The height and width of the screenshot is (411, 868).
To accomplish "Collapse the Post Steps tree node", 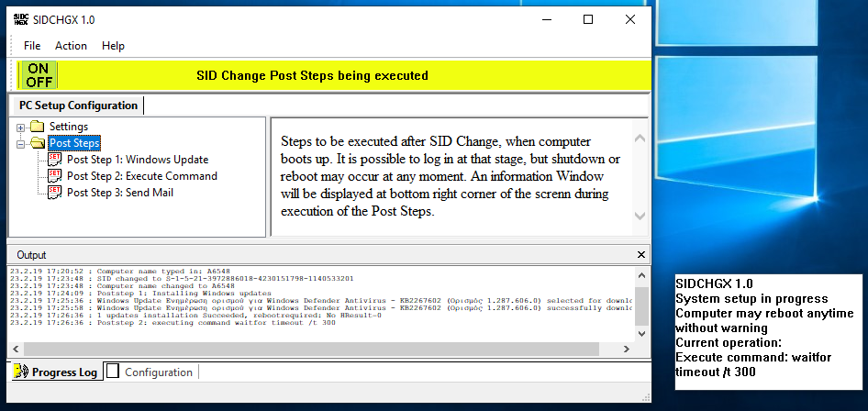I will tap(20, 144).
